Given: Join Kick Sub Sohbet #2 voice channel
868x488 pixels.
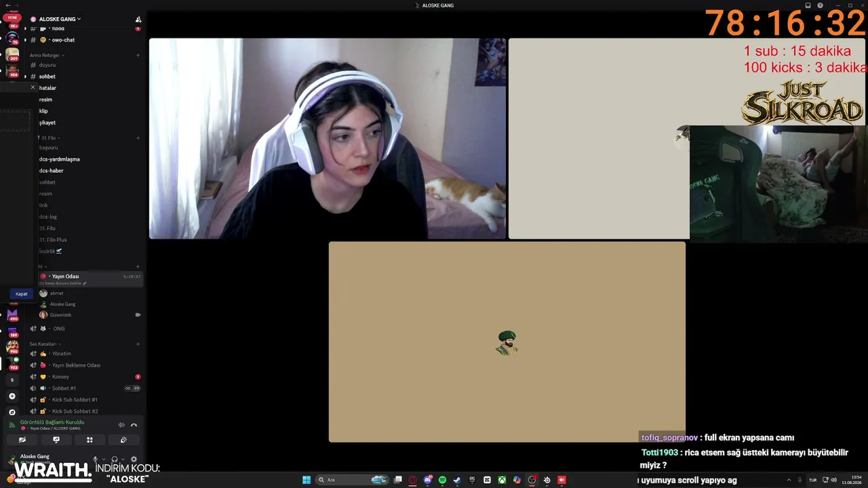Looking at the screenshot, I should (x=75, y=411).
